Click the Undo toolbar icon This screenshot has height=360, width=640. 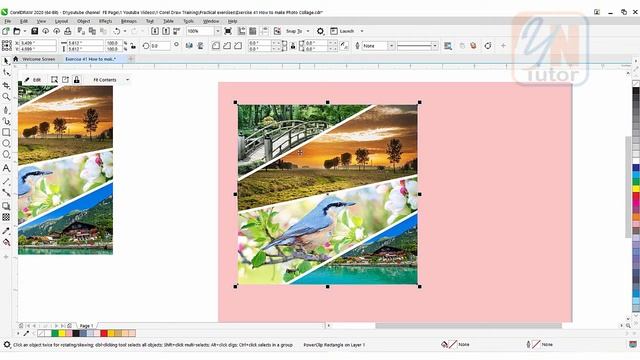tap(117, 31)
